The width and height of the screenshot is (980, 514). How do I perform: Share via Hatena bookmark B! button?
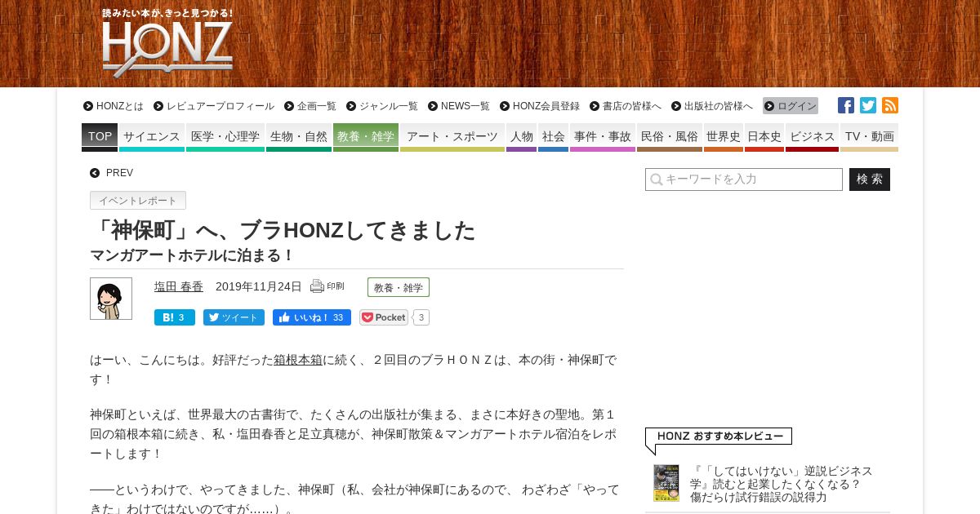175,317
